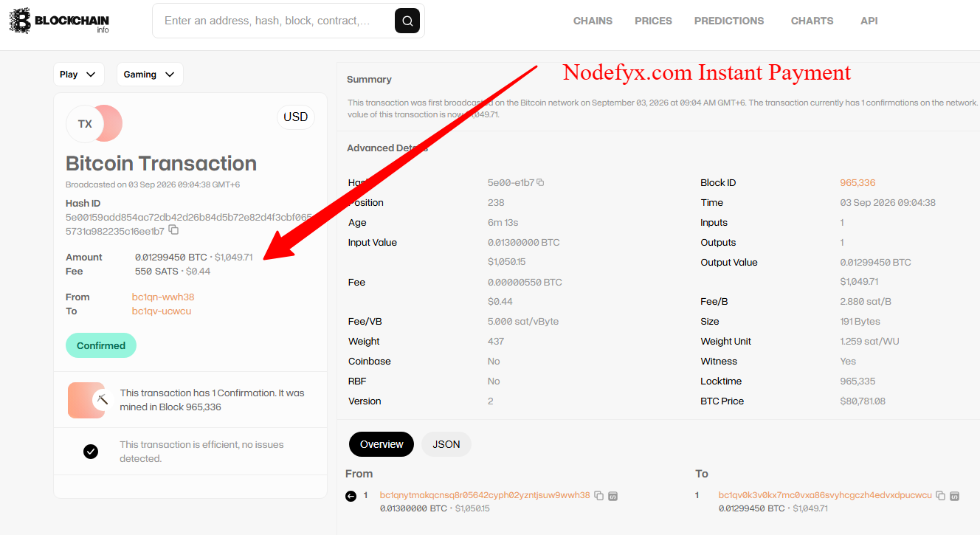The width and height of the screenshot is (980, 535).
Task: Switch to the Overview tab
Action: pos(382,444)
